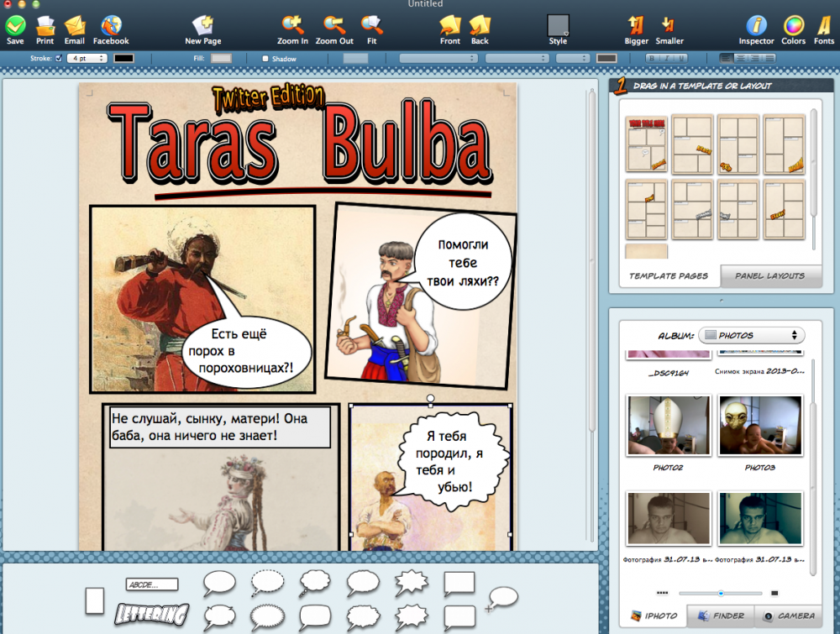Choose the cloud-shaped thought balloon
Image resolution: width=840 pixels, height=634 pixels.
(x=315, y=583)
